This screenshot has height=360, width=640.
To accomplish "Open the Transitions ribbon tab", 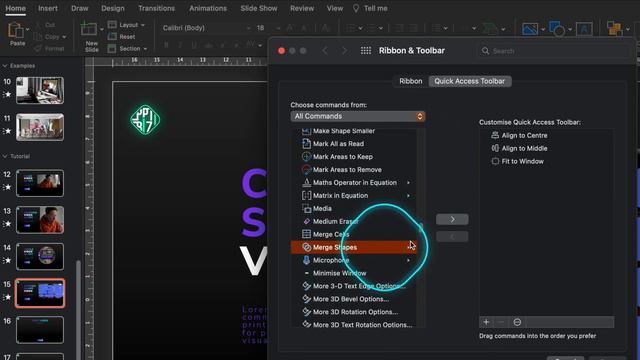I will pos(156,8).
